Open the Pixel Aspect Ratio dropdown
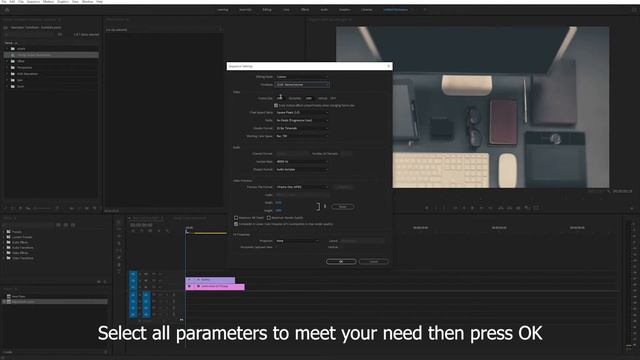640x360 pixels. [x=302, y=112]
